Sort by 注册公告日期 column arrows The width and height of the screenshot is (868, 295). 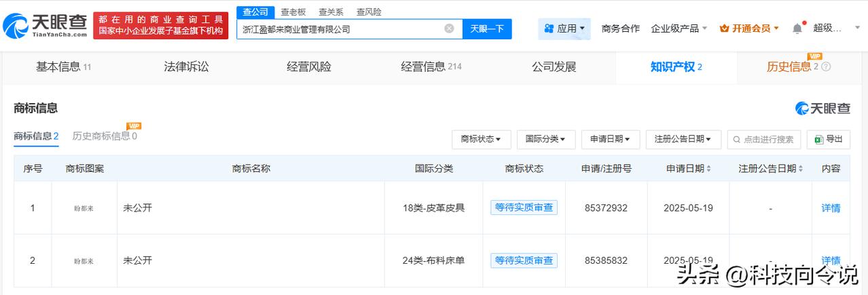point(801,168)
